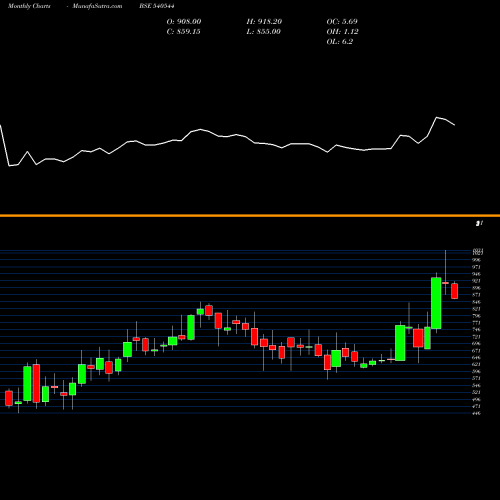Click the high value "H: 918.20"
Screen dimensions: 500x500
click(264, 22)
